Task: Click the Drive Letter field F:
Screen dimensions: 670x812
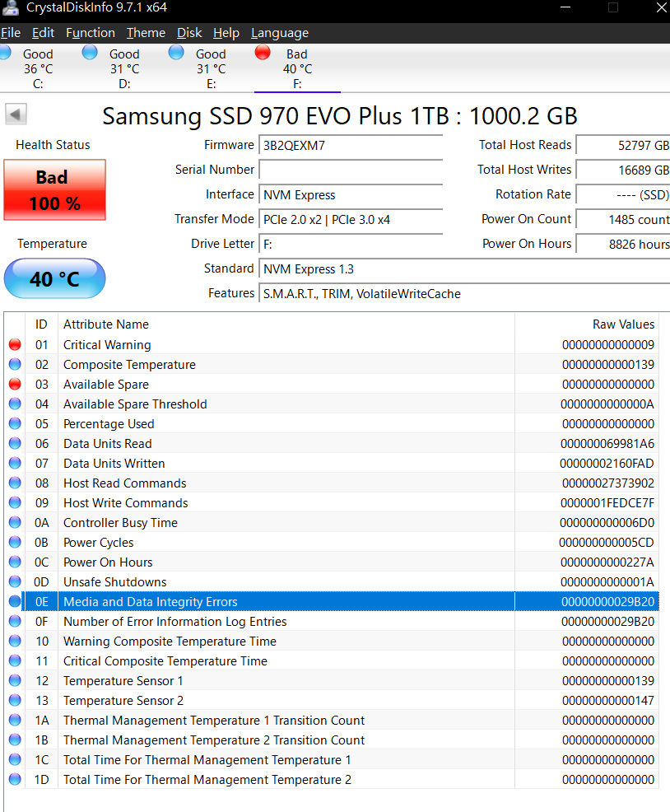Action: [351, 244]
